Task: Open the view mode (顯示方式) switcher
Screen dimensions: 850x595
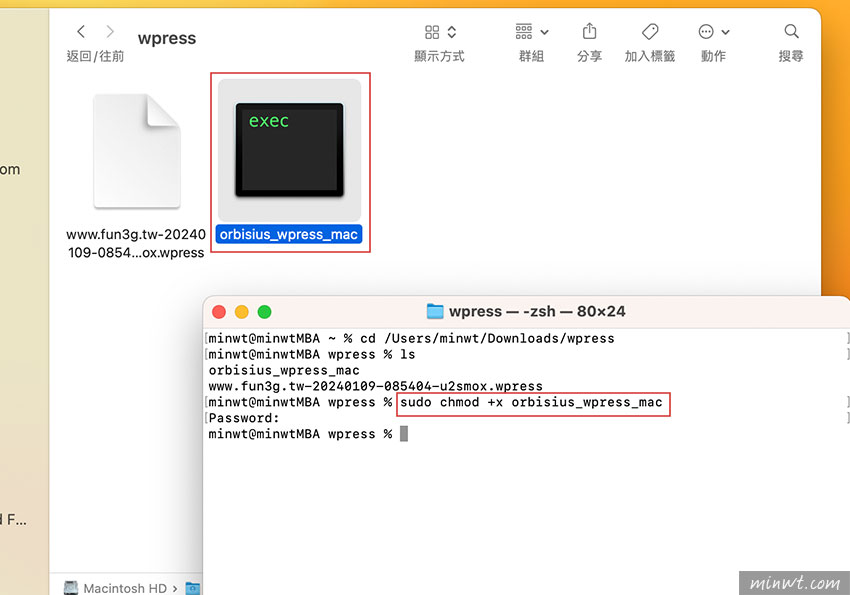Action: pyautogui.click(x=440, y=33)
